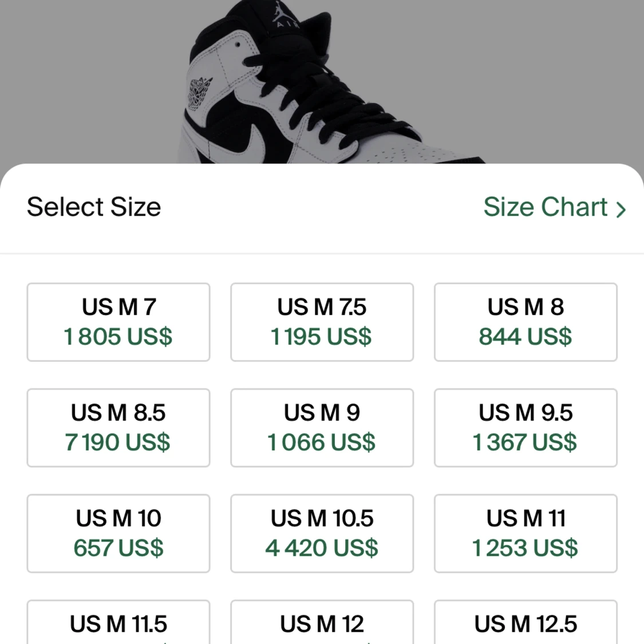This screenshot has width=644, height=644.
Task: Choose the size costing 4 420 US$
Action: coord(322,534)
